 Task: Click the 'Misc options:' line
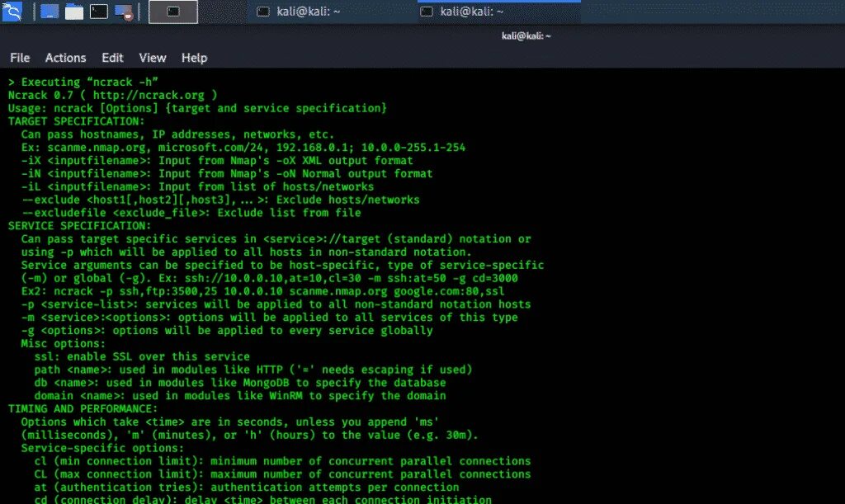pyautogui.click(x=63, y=343)
